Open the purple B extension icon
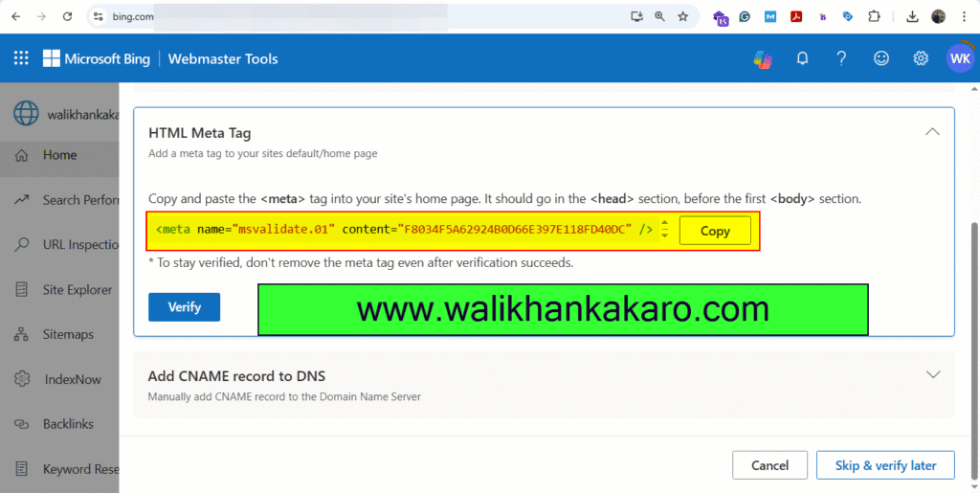 click(822, 17)
